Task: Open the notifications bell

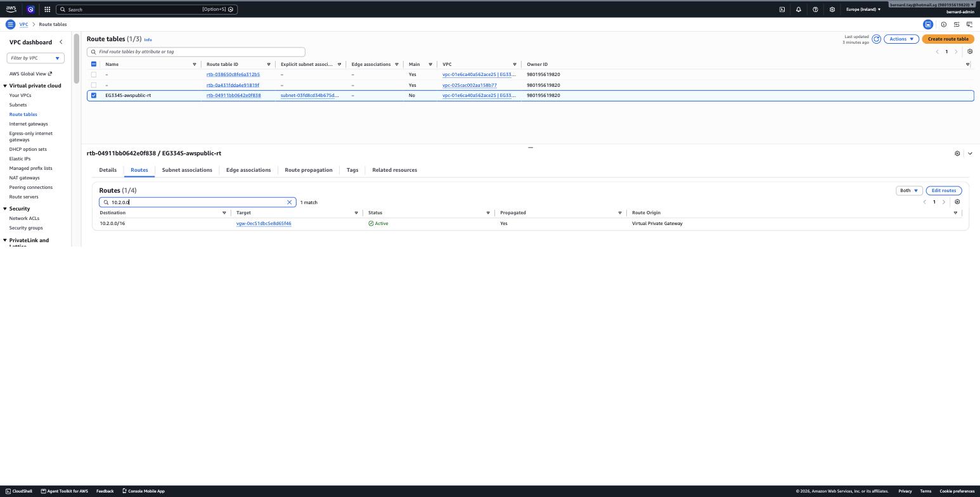Action: [x=798, y=10]
